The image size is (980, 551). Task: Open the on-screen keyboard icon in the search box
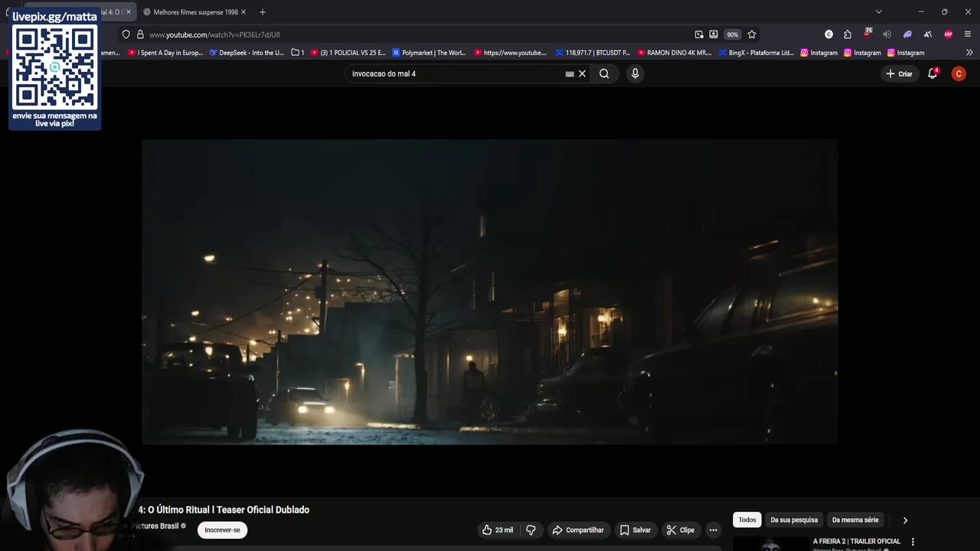click(x=570, y=74)
